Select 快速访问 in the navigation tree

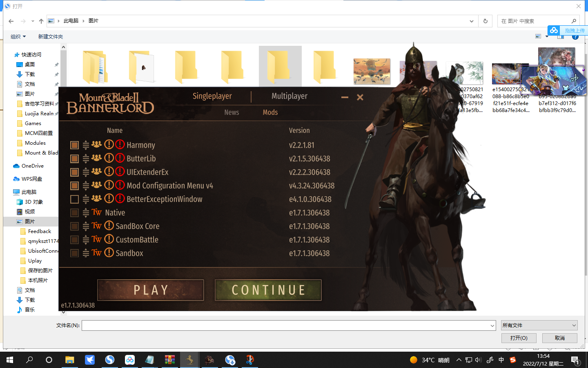pos(28,55)
